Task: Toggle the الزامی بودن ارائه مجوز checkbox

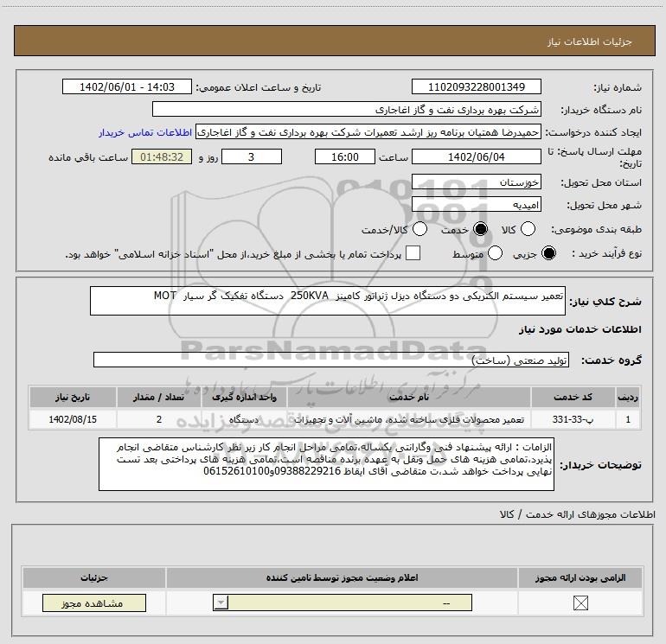Action: 580,603
